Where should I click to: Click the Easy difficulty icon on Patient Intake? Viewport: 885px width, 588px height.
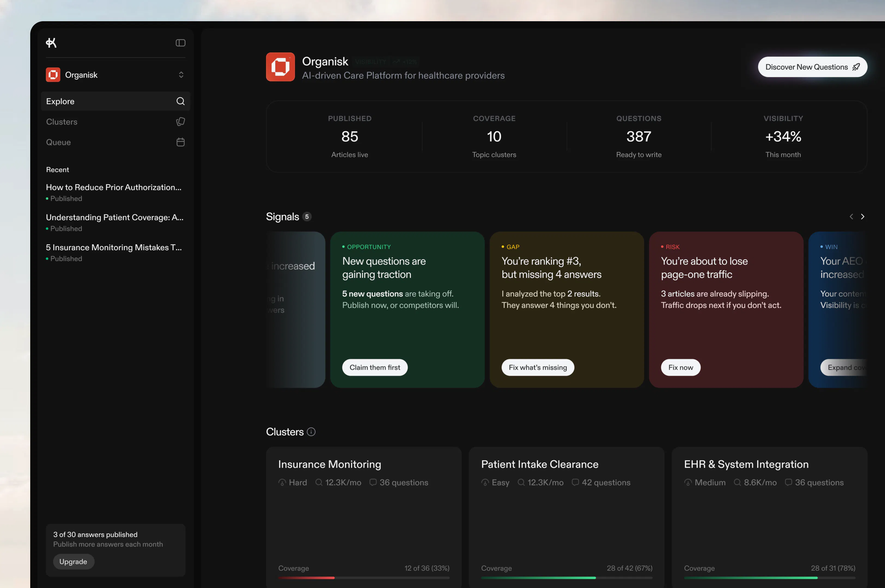[x=485, y=482]
